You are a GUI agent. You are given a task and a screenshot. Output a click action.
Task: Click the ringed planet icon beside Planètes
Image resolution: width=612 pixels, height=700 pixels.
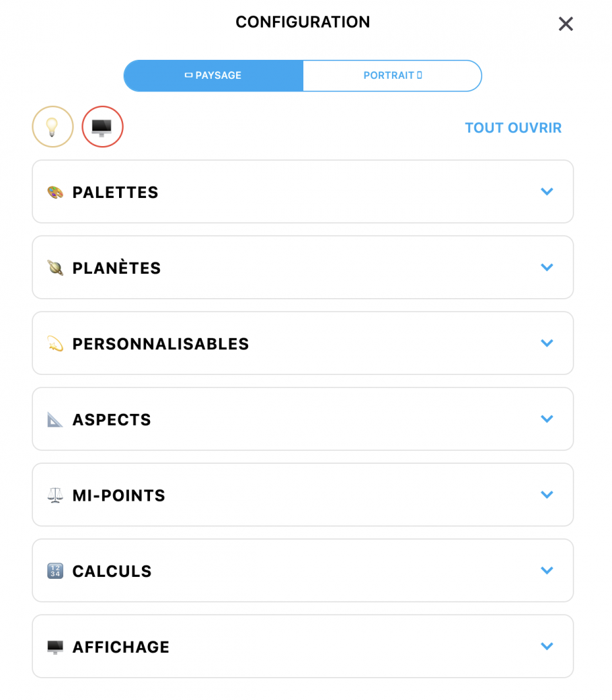click(x=55, y=268)
